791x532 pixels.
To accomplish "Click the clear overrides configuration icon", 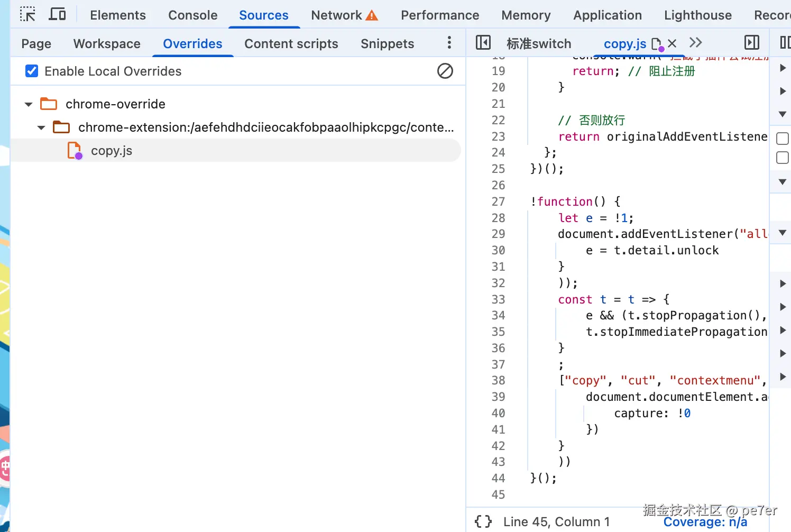I will [x=445, y=71].
